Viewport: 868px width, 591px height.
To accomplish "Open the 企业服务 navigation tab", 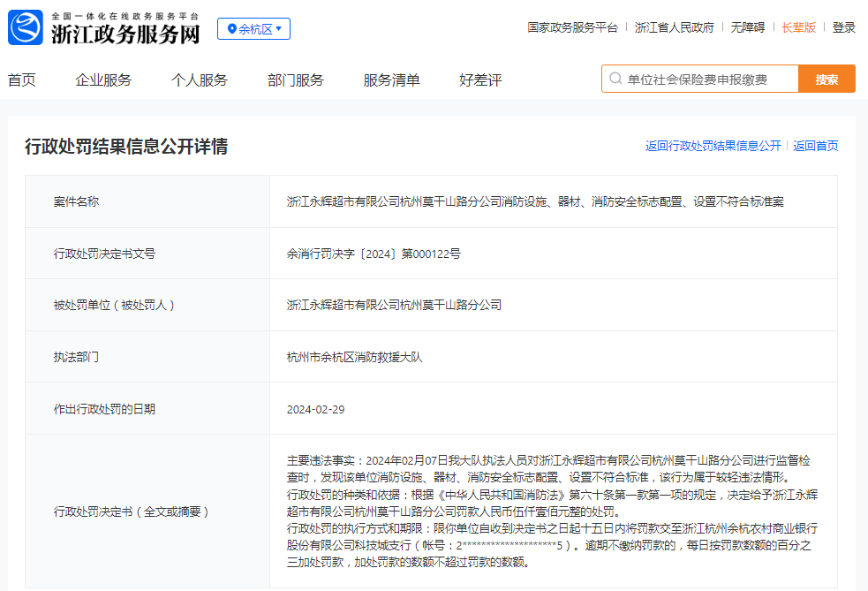I will [x=103, y=80].
